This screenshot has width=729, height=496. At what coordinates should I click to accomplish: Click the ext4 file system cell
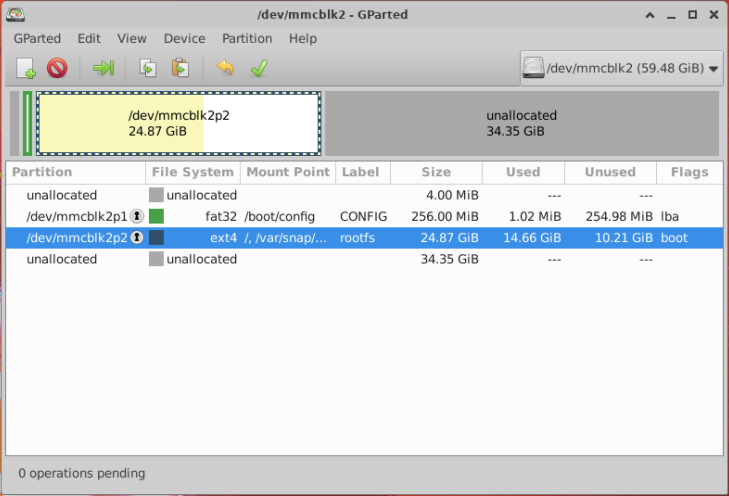223,238
